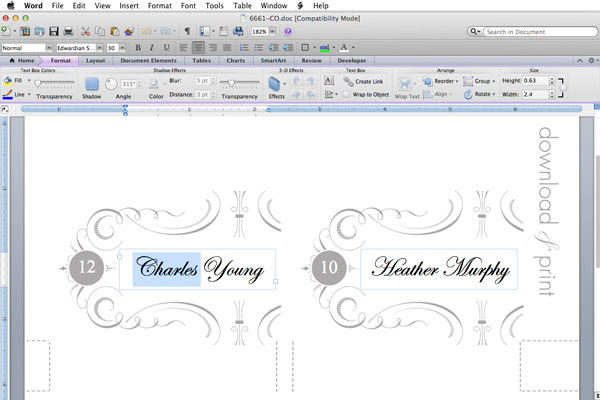The image size is (600, 400).
Task: Toggle the paragraph marks pilcrow icon
Action: tap(187, 31)
